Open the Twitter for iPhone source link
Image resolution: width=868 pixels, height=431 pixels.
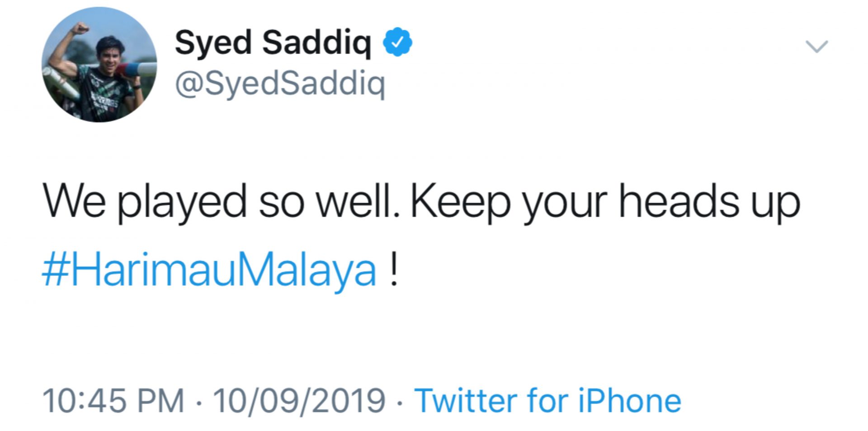(x=547, y=401)
